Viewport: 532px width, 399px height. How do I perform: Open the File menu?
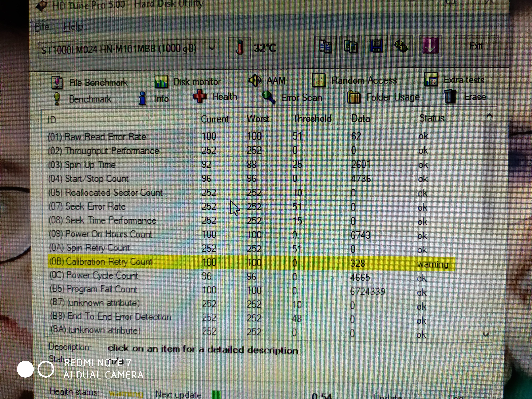pyautogui.click(x=42, y=27)
